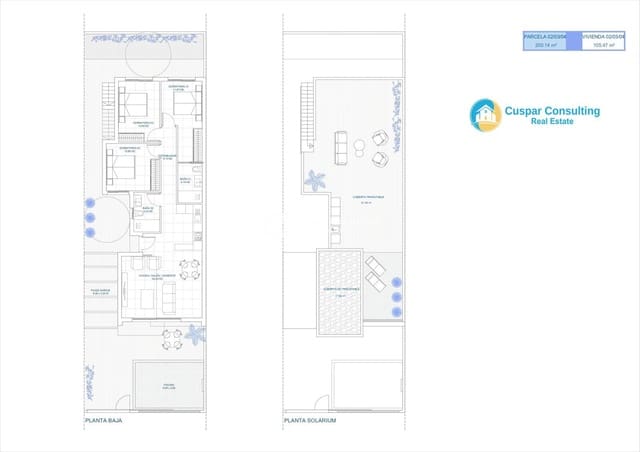640x452 pixels.
Task: Select the PARCELA area table cell
Action: (x=545, y=41)
